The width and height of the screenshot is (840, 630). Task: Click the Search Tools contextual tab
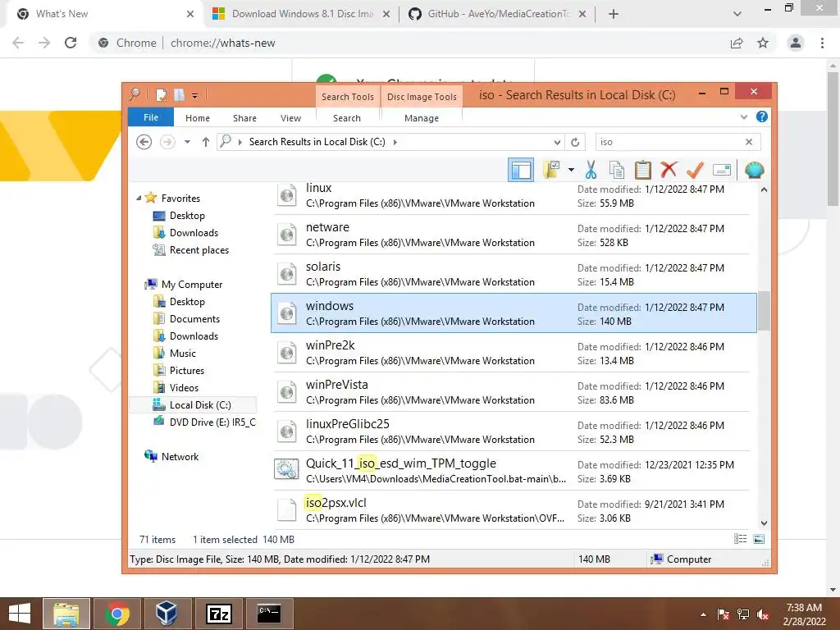348,97
